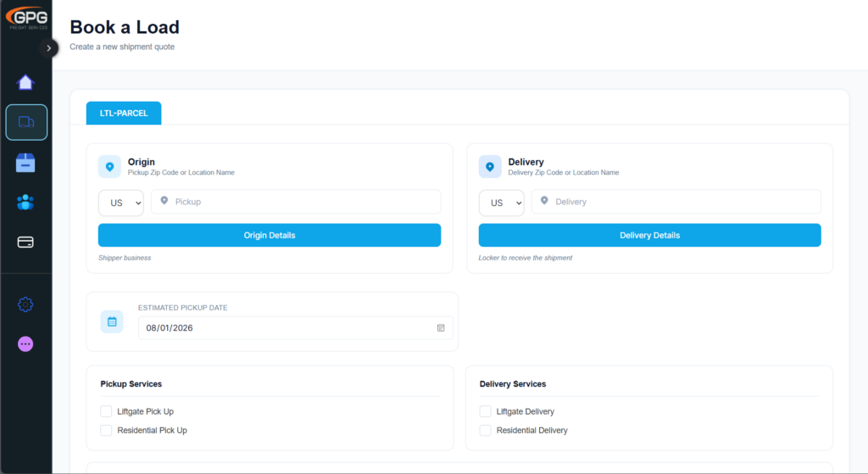Enable Liftgate Pick Up checkbox
This screenshot has height=474, width=868.
pyautogui.click(x=106, y=411)
